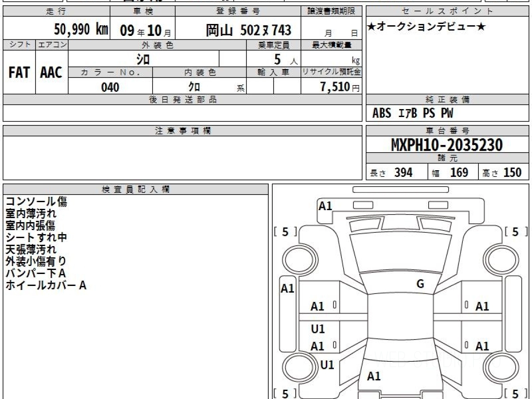
Task: Click the U1 mark beside the bottom-left wheel
Action: pos(327,365)
